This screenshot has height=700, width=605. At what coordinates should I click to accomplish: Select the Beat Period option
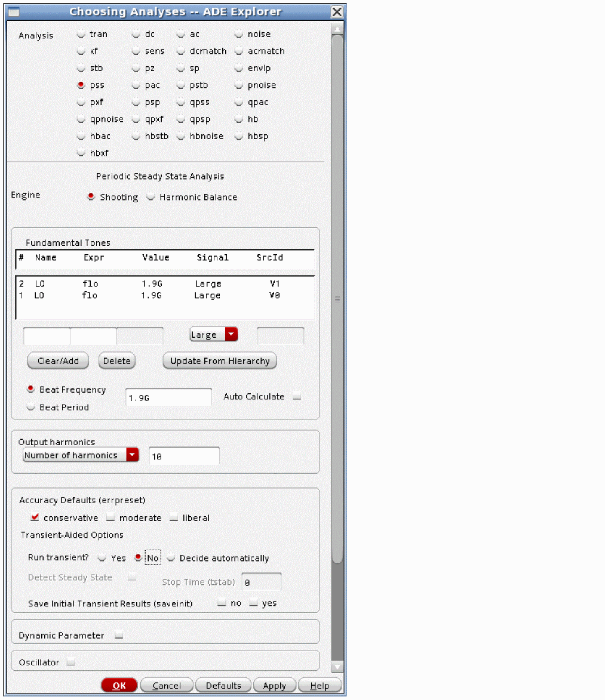click(x=30, y=407)
